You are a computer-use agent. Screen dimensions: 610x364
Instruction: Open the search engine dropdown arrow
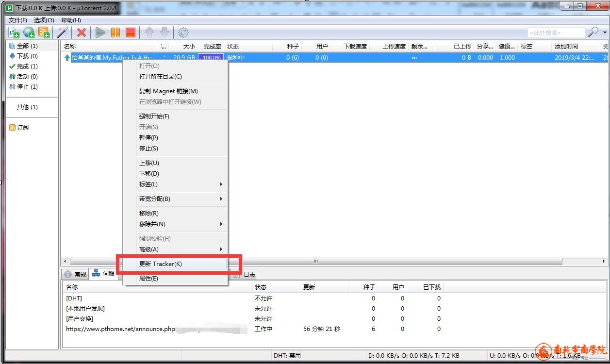coord(605,33)
